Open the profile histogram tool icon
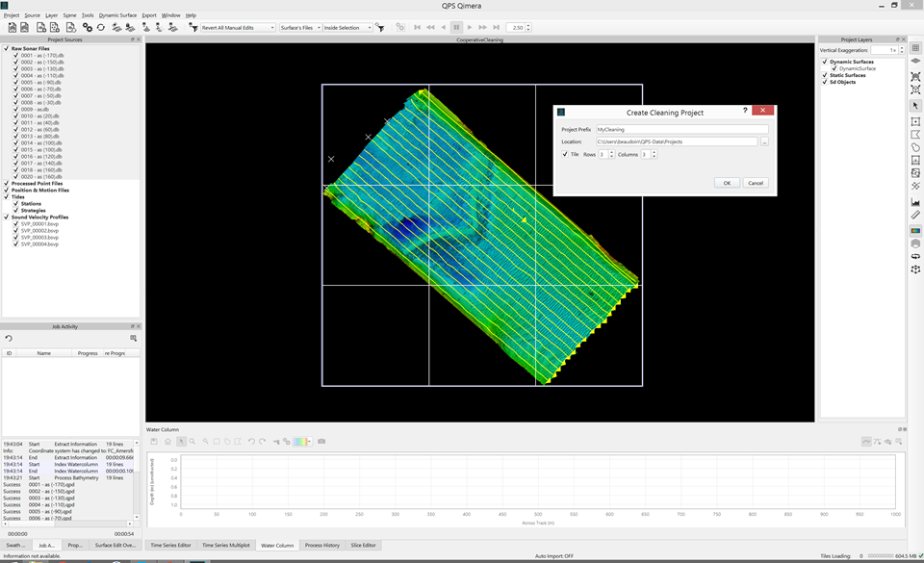Screen dimensions: 924x563 [x=915, y=202]
